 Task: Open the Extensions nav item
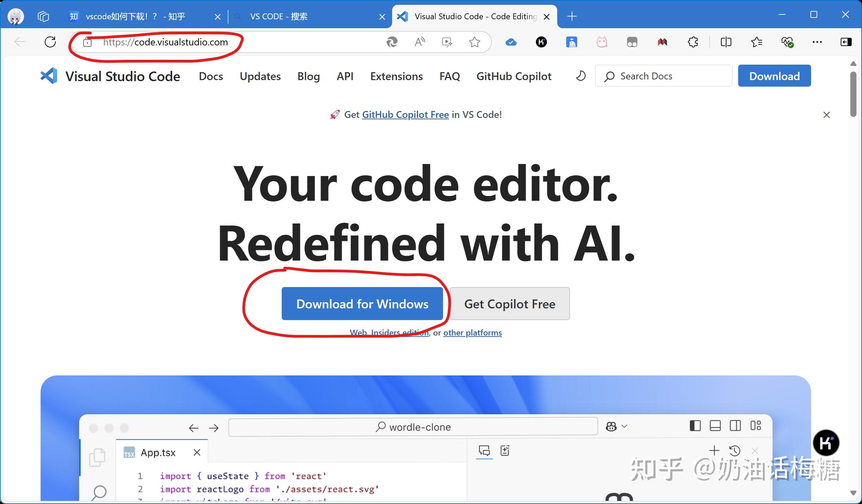click(397, 76)
